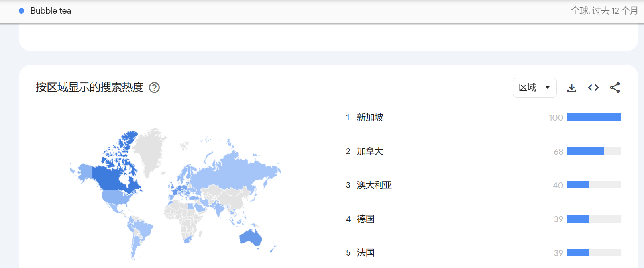The width and height of the screenshot is (644, 268).
Task: Click 澳大利亚 in the region list
Action: point(374,185)
